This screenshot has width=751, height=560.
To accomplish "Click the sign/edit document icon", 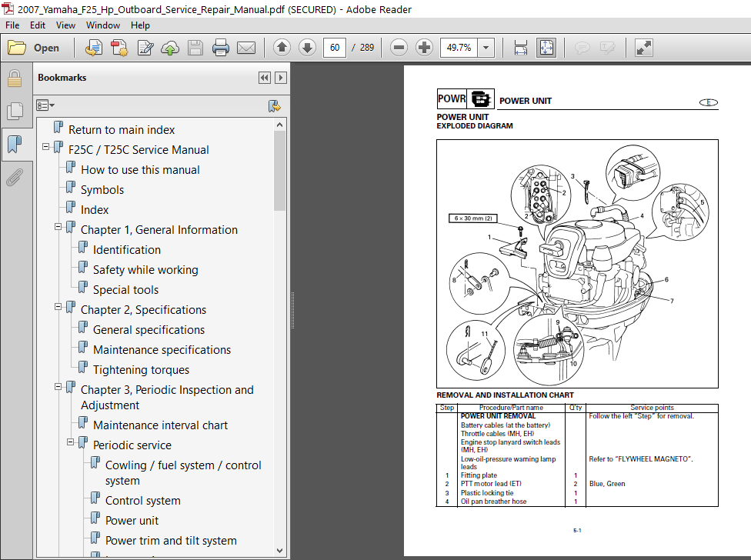I will coord(145,48).
